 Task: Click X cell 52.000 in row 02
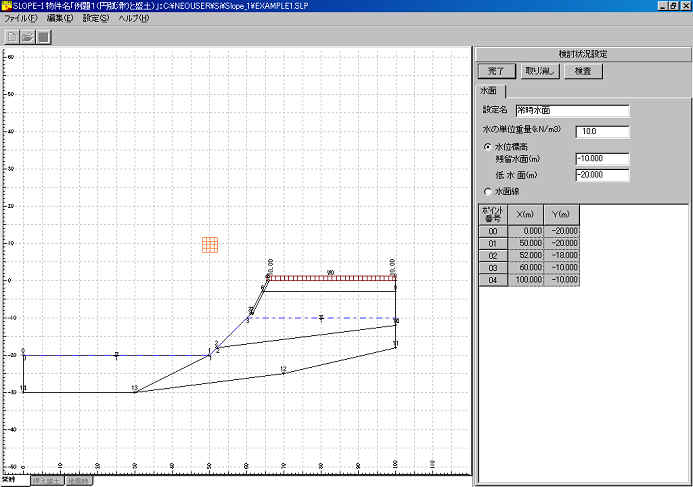click(525, 255)
